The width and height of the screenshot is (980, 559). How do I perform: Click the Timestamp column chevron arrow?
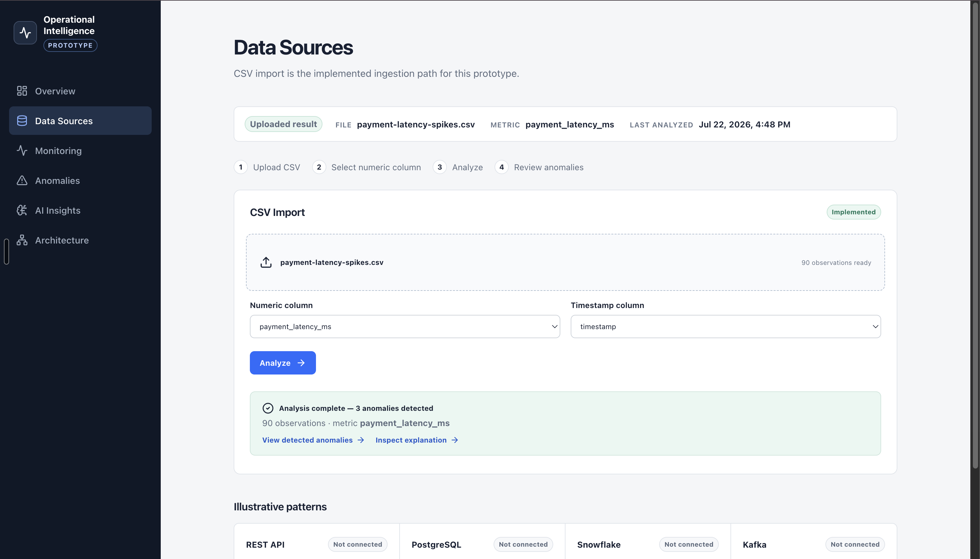click(875, 326)
